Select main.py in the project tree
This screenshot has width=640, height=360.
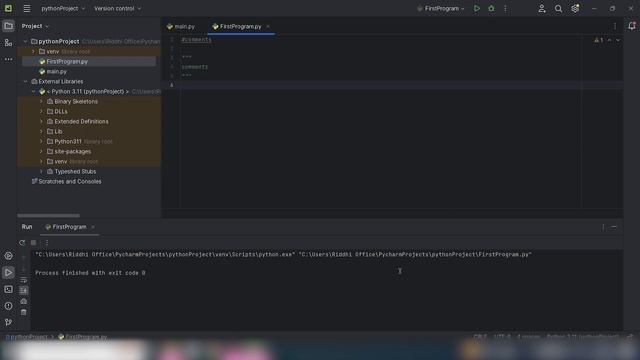click(x=56, y=71)
